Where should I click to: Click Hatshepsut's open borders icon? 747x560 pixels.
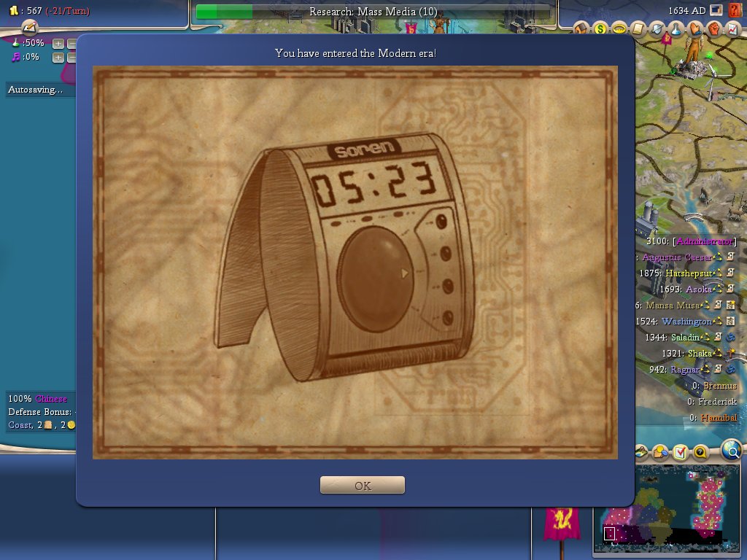731,273
